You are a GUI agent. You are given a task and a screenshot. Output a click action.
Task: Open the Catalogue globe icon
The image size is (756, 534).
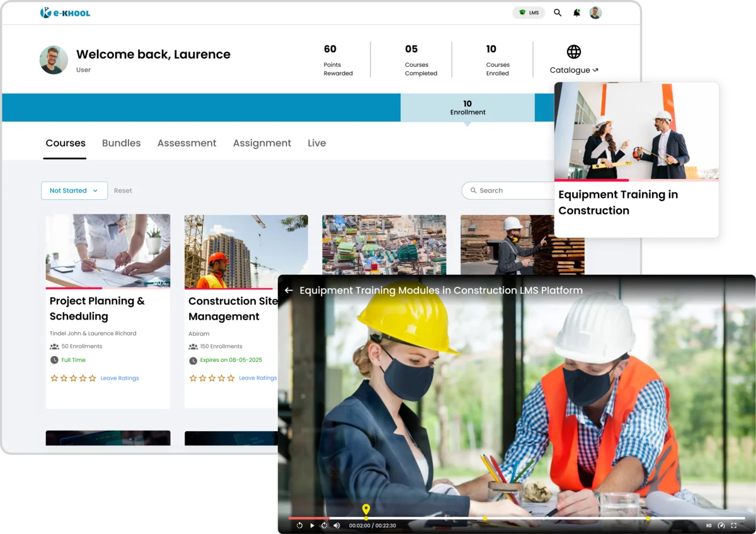point(574,52)
